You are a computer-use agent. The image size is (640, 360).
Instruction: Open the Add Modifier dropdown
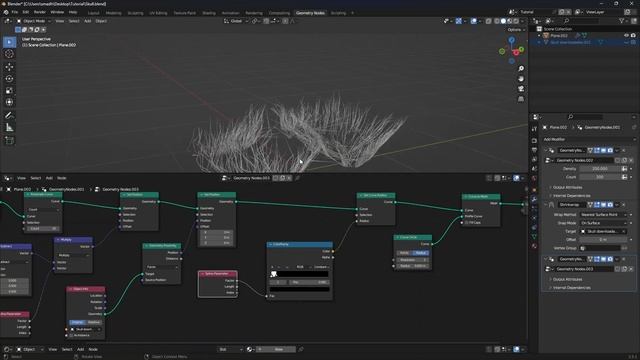point(588,139)
